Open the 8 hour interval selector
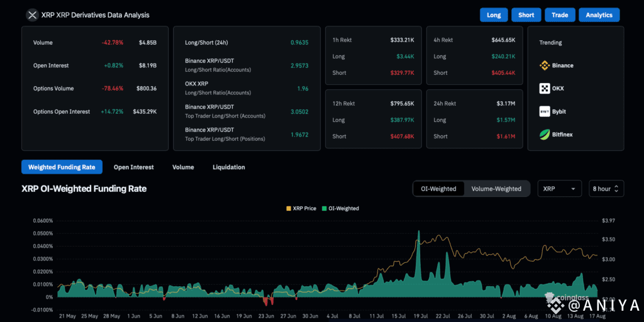This screenshot has width=644, height=322. tap(606, 189)
